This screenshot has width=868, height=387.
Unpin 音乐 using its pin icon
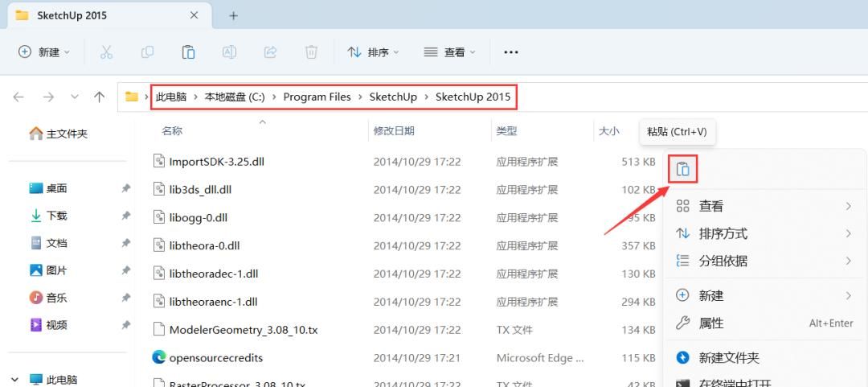125,298
